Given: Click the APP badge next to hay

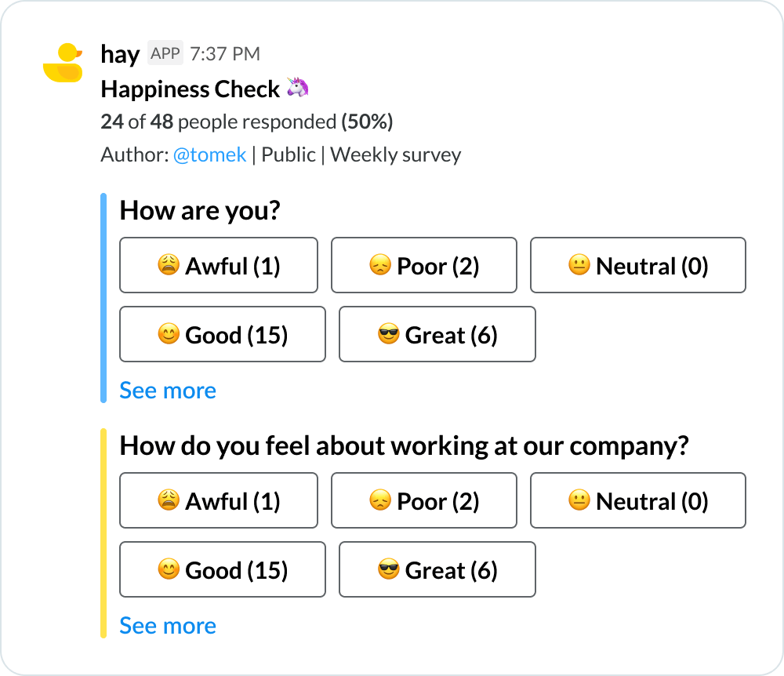Looking at the screenshot, I should pyautogui.click(x=165, y=53).
